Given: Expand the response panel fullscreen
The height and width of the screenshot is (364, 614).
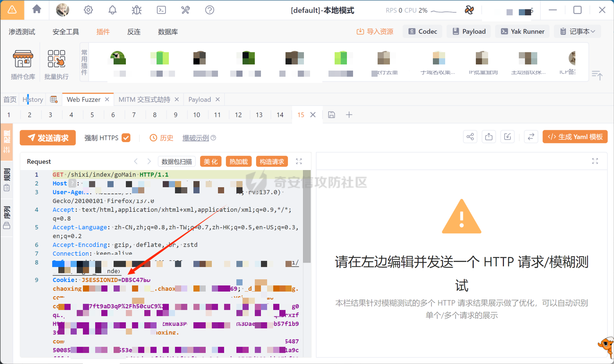Looking at the screenshot, I should [x=595, y=161].
